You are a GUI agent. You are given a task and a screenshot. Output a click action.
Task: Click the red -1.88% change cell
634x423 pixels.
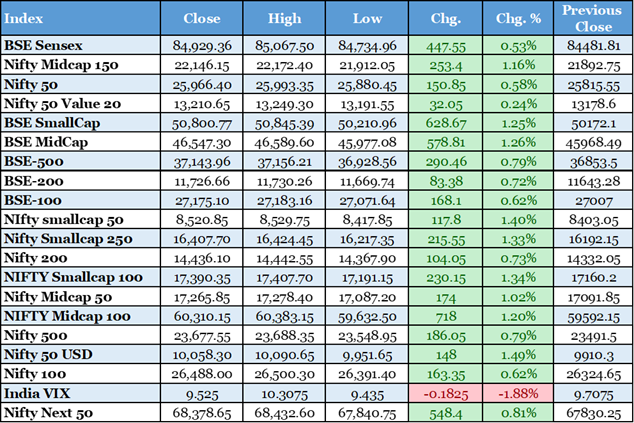517,393
